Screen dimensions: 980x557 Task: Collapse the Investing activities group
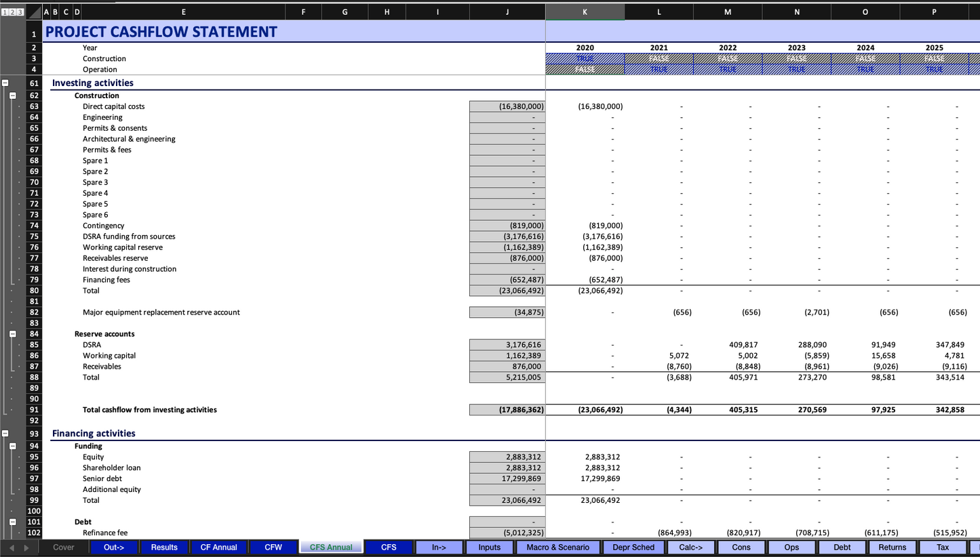pyautogui.click(x=5, y=83)
